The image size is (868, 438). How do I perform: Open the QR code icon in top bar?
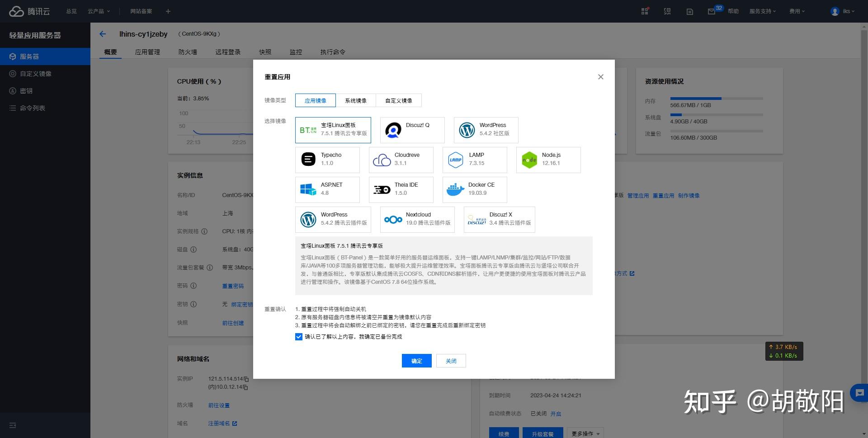point(667,11)
